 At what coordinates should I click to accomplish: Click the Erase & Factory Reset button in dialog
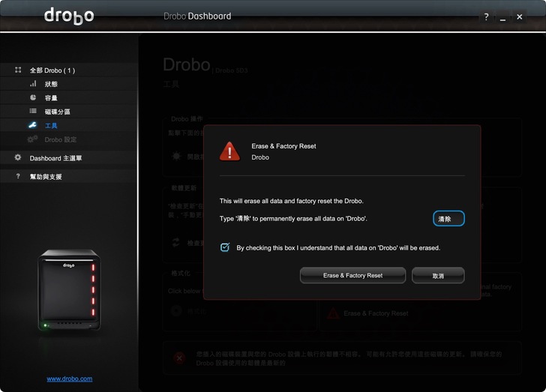[x=352, y=275]
